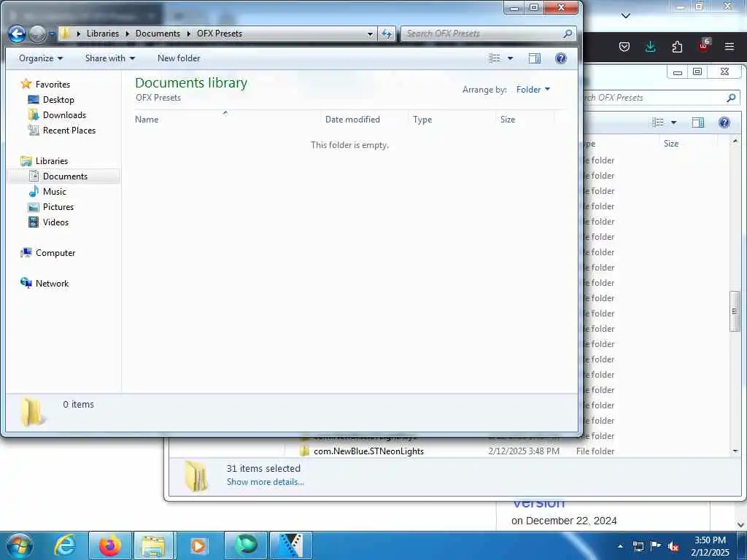Viewport: 747px width, 560px height.
Task: Click the search magnifier icon in front window
Action: (568, 34)
